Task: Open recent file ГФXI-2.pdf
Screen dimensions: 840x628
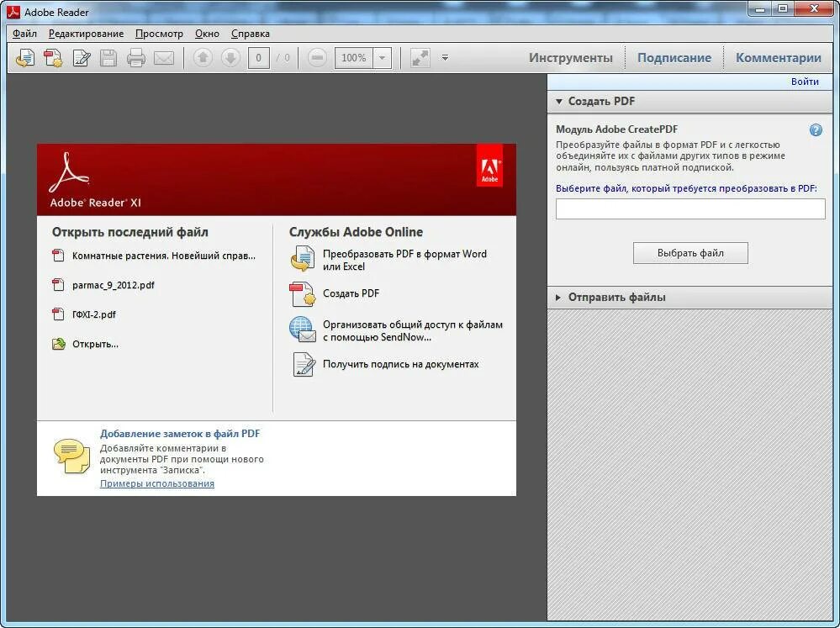Action: [x=93, y=314]
